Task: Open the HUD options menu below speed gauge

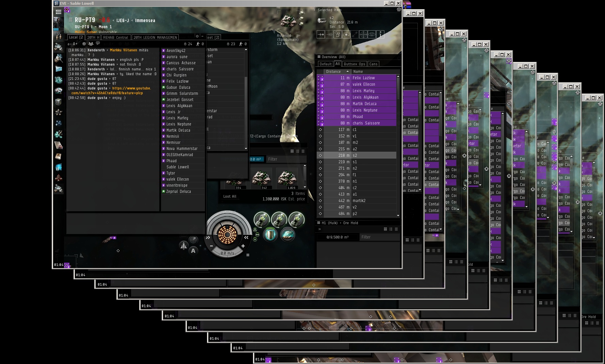Action: [x=248, y=255]
